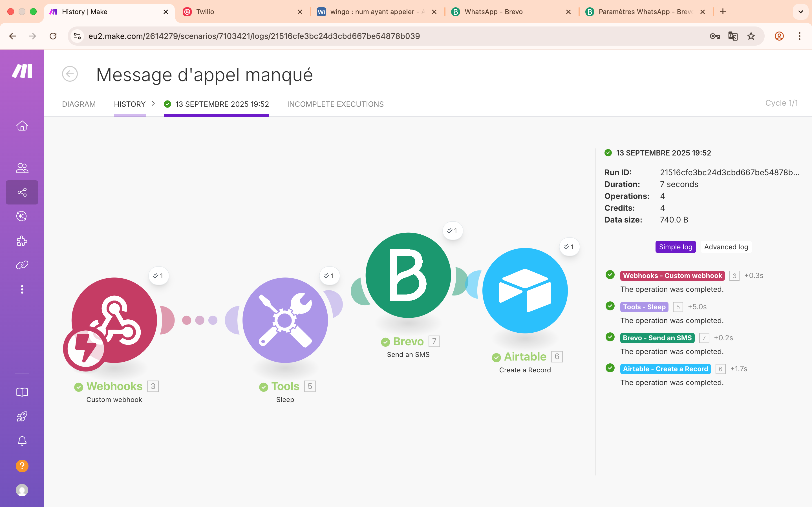812x507 pixels.
Task: Switch to Advanced log view
Action: click(726, 247)
